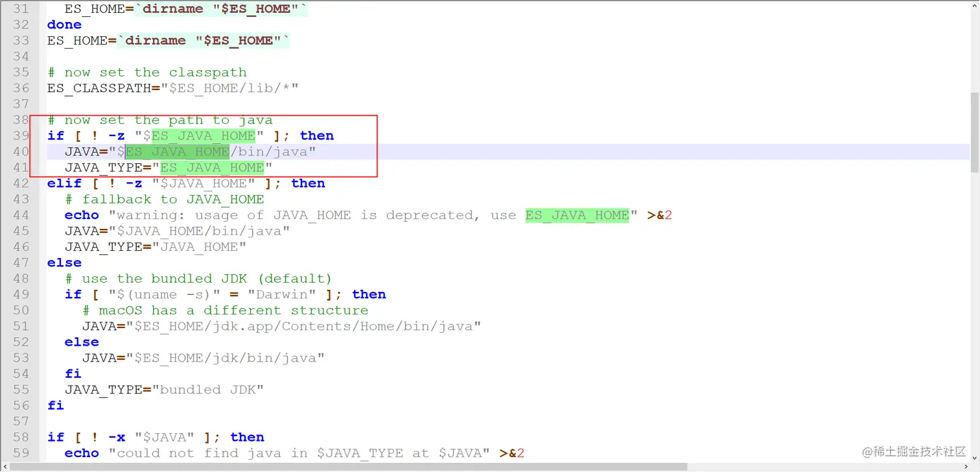
Task: Click the "else" keyword on line 52
Action: [x=82, y=342]
